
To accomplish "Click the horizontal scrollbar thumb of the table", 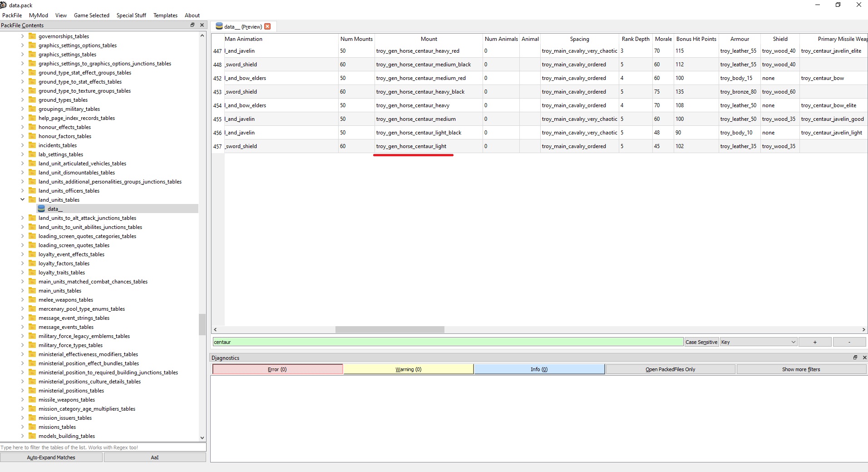I will pos(390,329).
